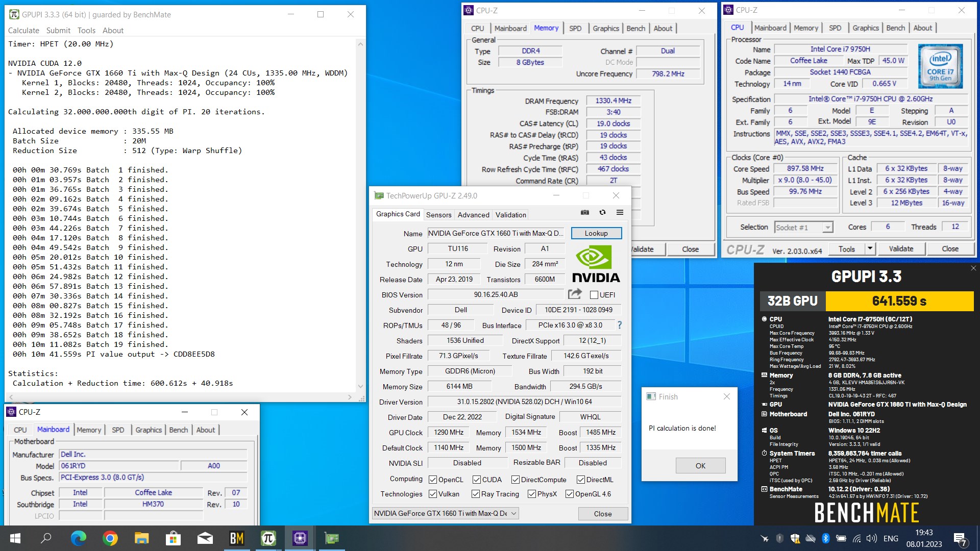The height and width of the screenshot is (551, 980).
Task: Open Bench tab in CPU-Z CPU window
Action: (x=895, y=28)
